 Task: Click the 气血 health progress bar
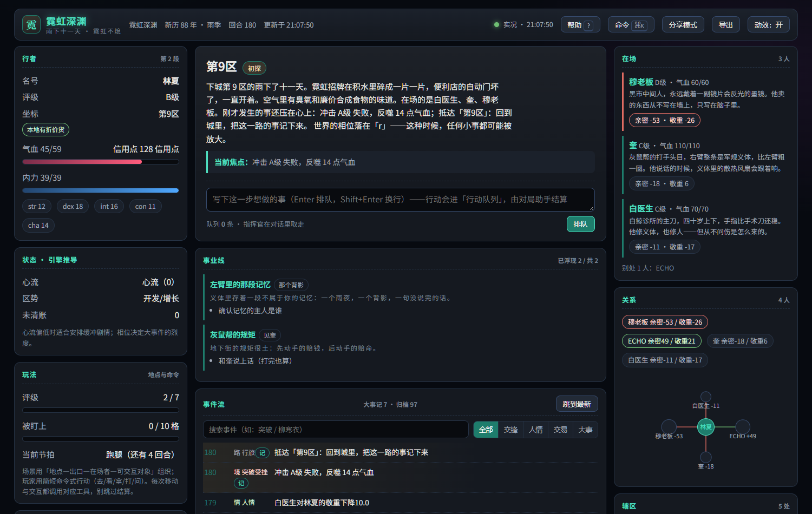pos(101,162)
